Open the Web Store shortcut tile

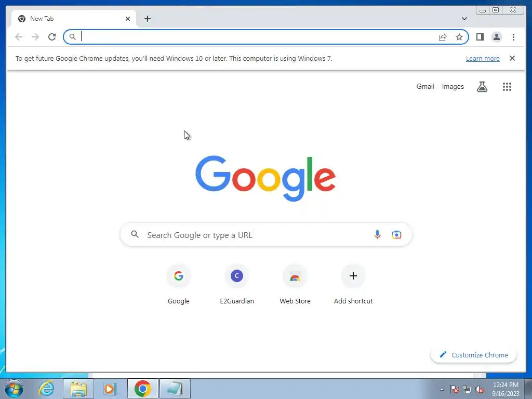[295, 284]
